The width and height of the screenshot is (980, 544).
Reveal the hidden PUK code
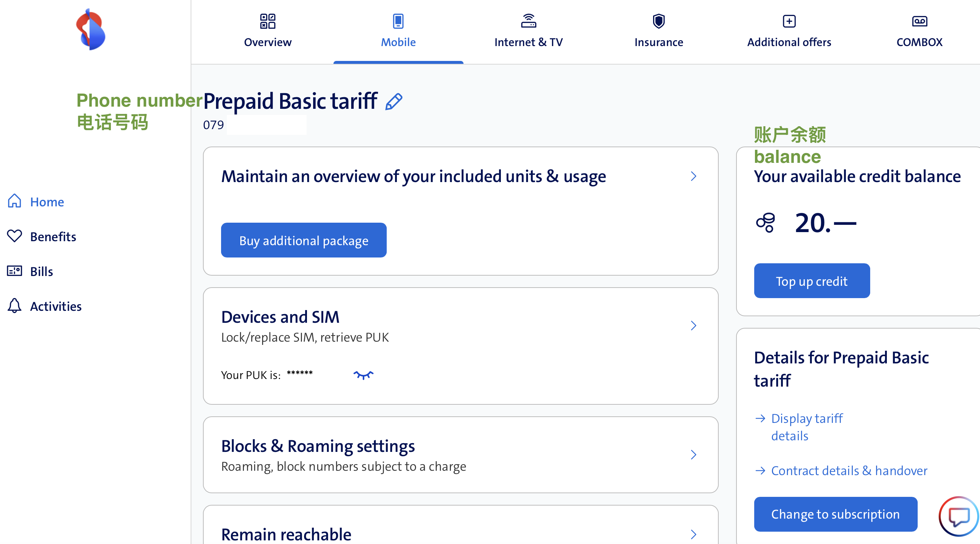point(363,375)
